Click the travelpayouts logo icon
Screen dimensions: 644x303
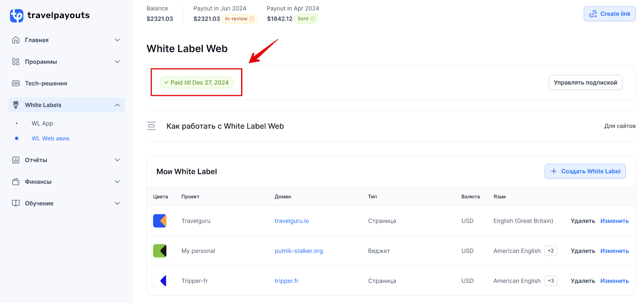[17, 15]
